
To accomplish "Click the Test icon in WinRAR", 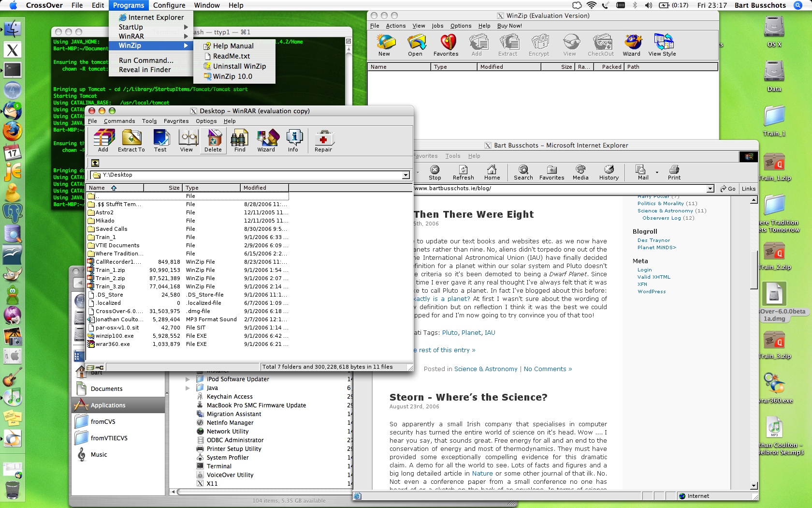I will click(x=160, y=141).
